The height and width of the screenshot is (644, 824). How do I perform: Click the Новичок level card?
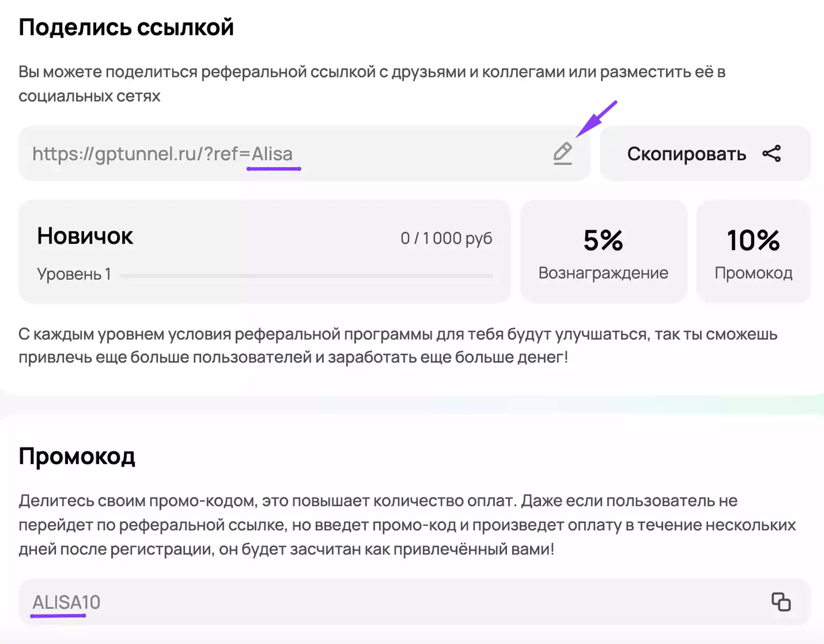(x=264, y=251)
